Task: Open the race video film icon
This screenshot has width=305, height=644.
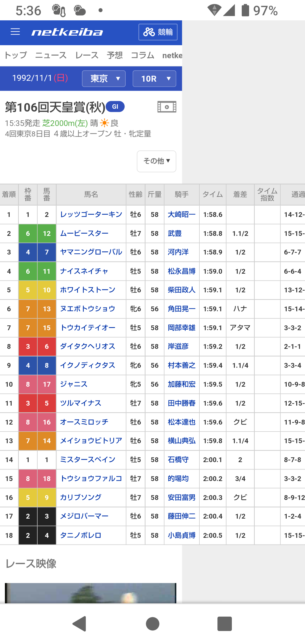Action: point(167,107)
